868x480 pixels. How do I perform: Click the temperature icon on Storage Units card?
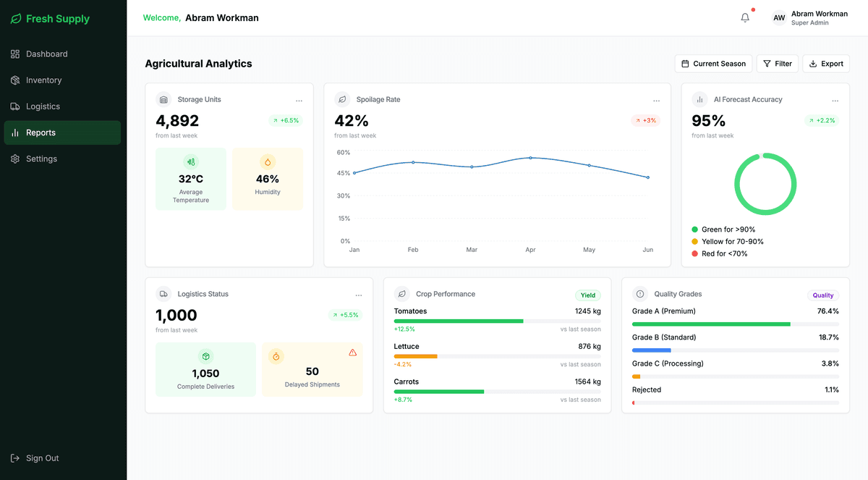pyautogui.click(x=190, y=162)
